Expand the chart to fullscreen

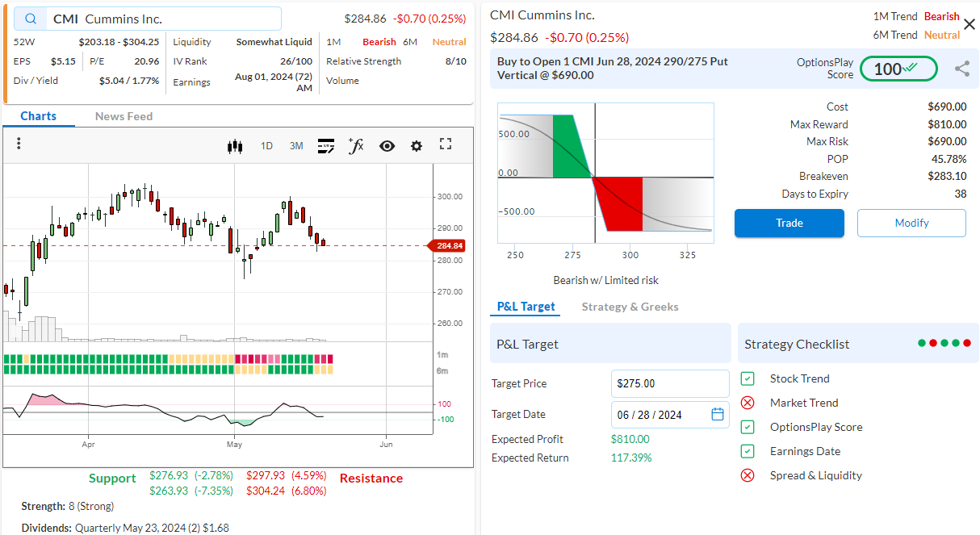(x=446, y=144)
